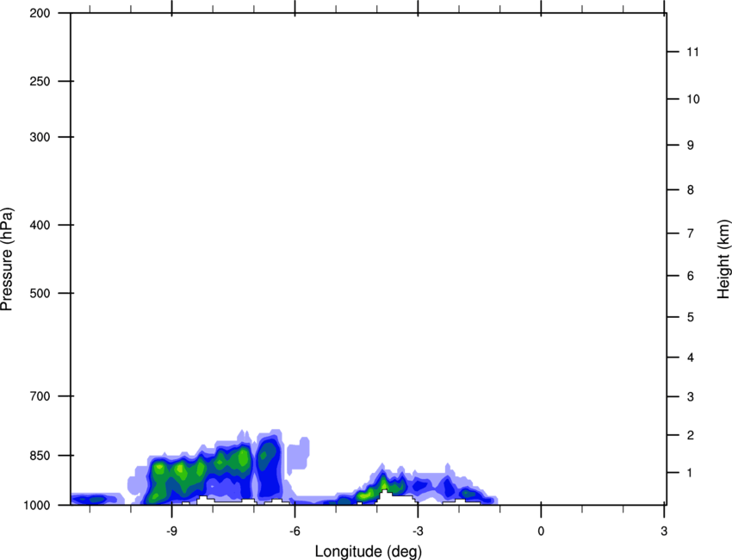Select the 1000 pressure tick label
This screenshot has width=732, height=560.
(x=36, y=506)
